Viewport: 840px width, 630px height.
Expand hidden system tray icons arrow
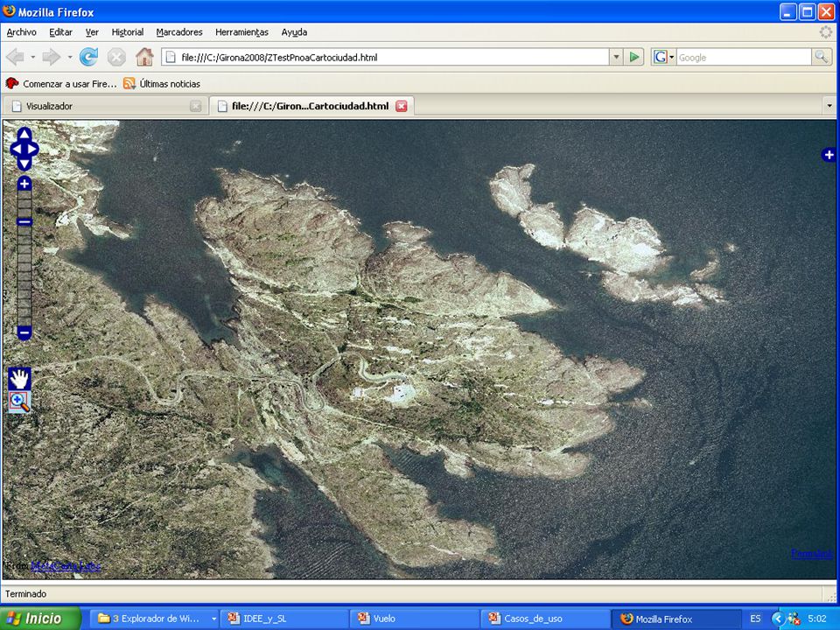778,619
